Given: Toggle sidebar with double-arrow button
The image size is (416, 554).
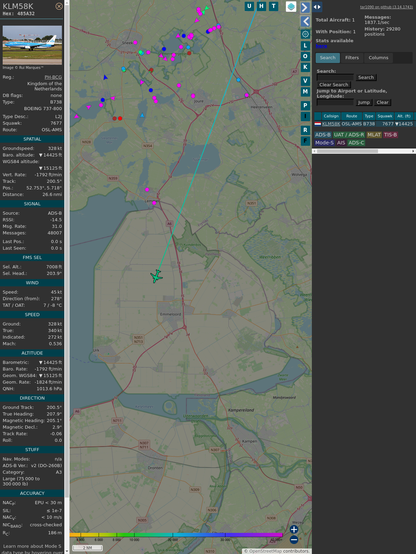Looking at the screenshot, I should (317, 7).
